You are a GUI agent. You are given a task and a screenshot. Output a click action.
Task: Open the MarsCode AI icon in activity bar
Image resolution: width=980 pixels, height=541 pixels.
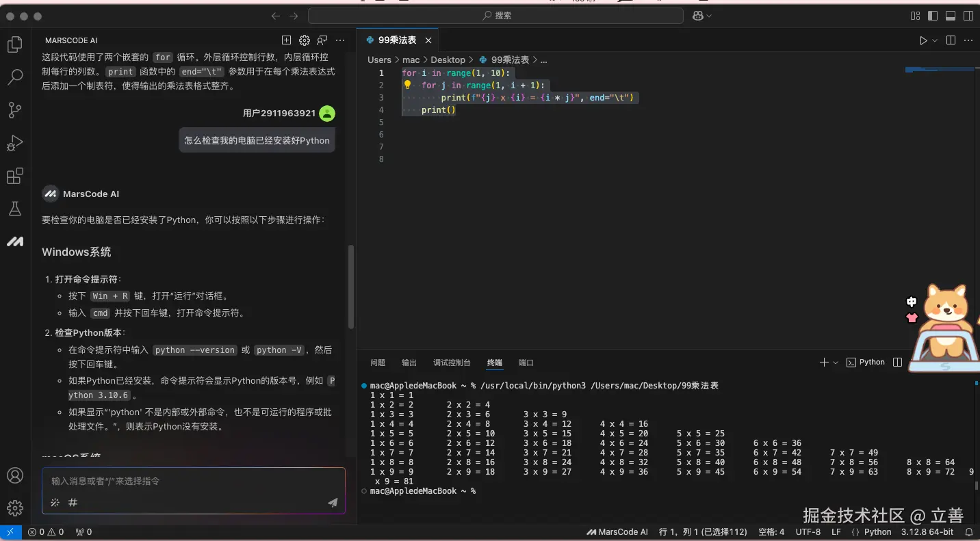click(x=15, y=241)
